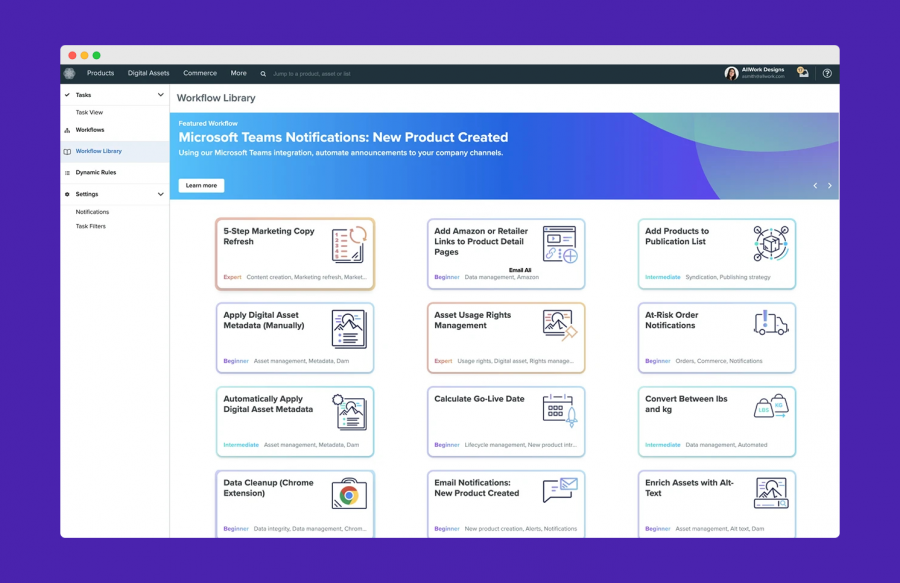
Task: Click the At-Risk Order Notifications truck icon
Action: pyautogui.click(x=771, y=322)
